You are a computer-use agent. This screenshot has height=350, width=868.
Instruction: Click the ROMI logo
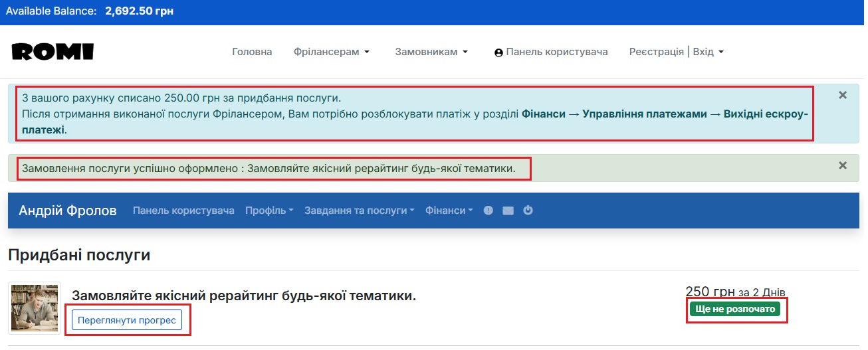[x=53, y=52]
